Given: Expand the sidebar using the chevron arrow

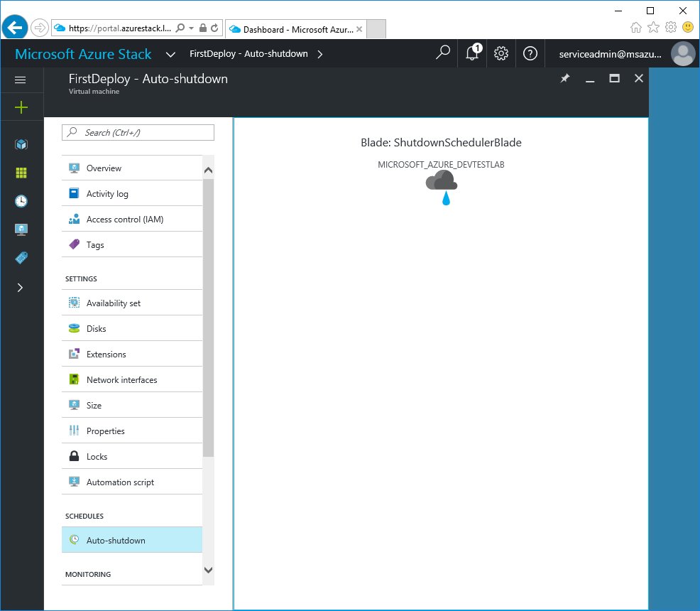Looking at the screenshot, I should pos(22,288).
